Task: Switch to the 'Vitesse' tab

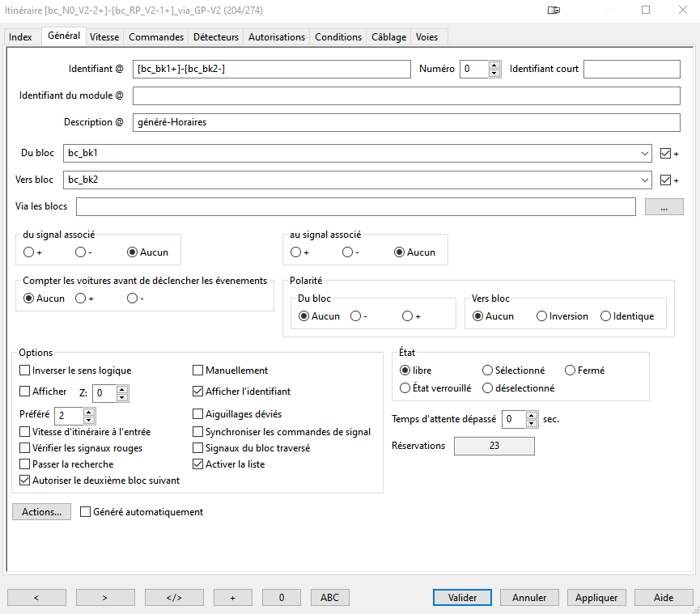Action: [104, 37]
